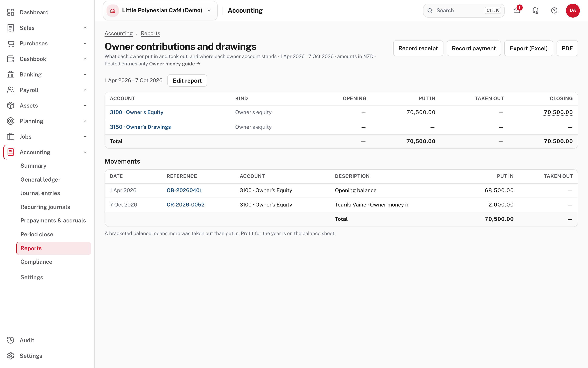Click the Payroll people icon
588x368 pixels.
click(x=11, y=90)
